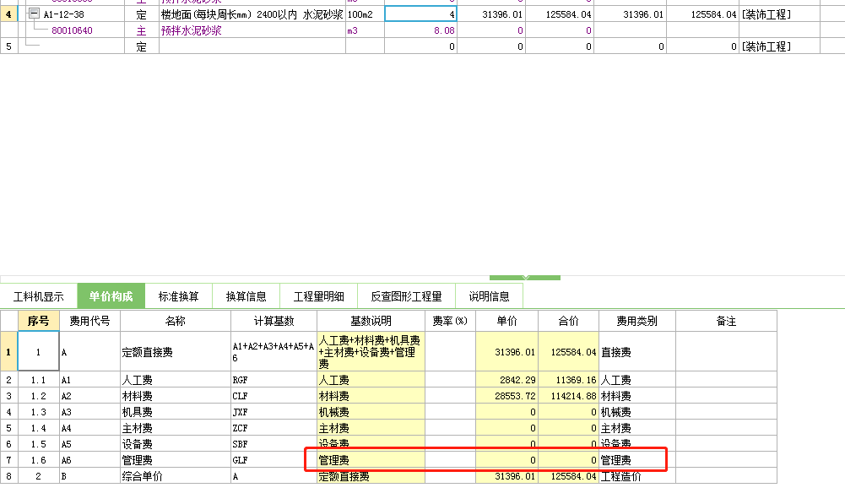Open the 换算信息 tab

point(246,296)
